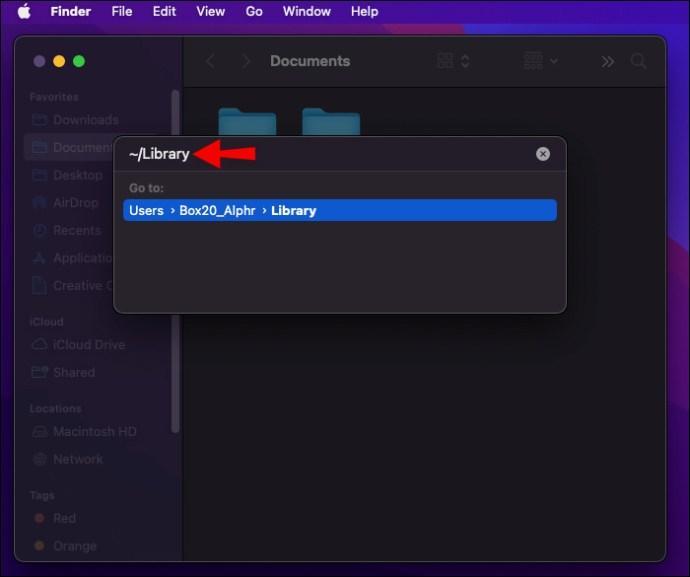Open the Go menu
This screenshot has width=690, height=577.
pos(254,12)
